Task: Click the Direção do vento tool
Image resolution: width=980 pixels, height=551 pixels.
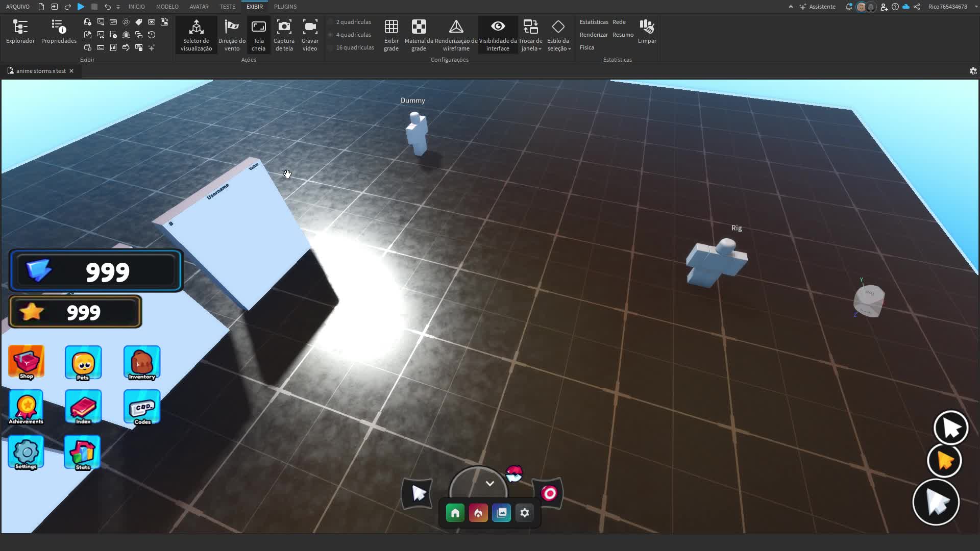Action: (232, 35)
